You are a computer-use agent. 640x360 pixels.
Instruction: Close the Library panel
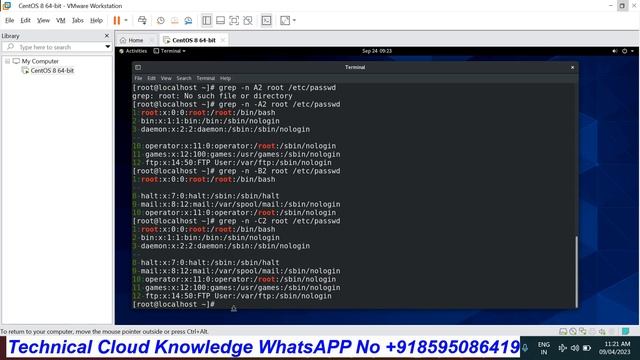point(107,36)
